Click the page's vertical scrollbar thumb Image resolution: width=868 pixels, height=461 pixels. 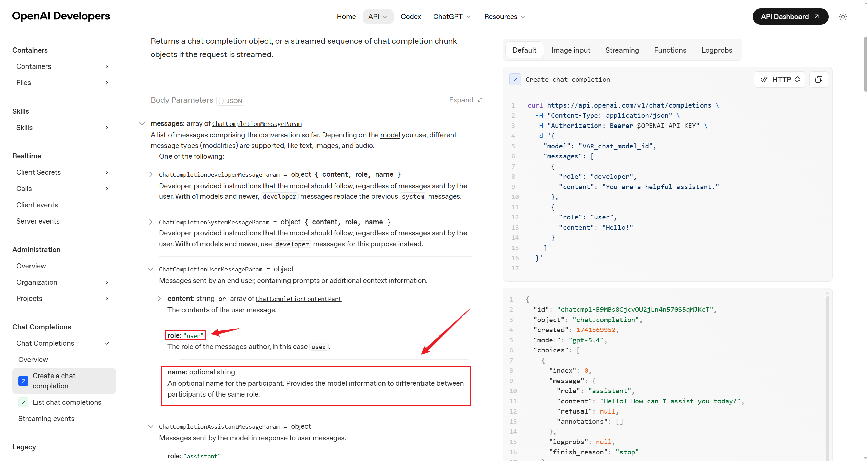point(866,64)
